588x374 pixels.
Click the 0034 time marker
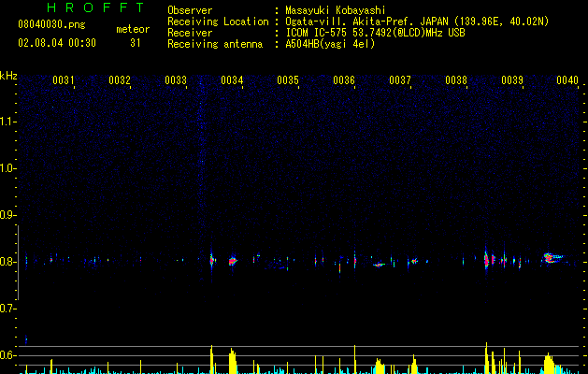click(232, 80)
